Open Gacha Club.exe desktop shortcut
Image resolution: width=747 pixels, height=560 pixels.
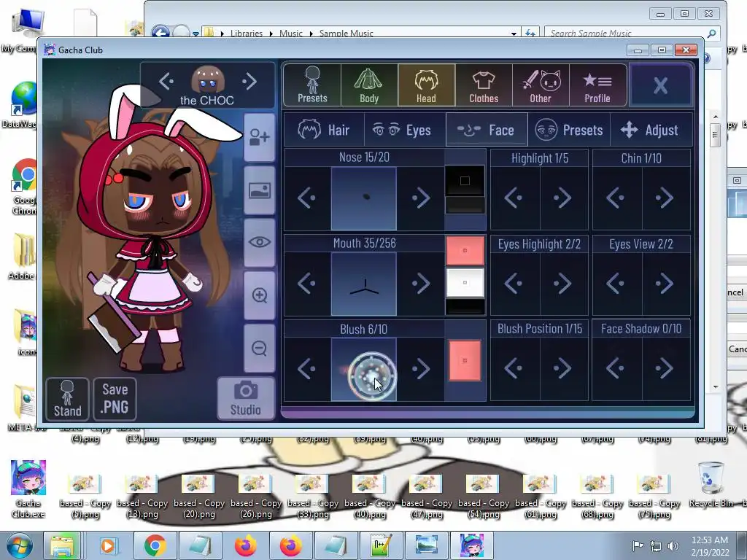pyautogui.click(x=28, y=489)
